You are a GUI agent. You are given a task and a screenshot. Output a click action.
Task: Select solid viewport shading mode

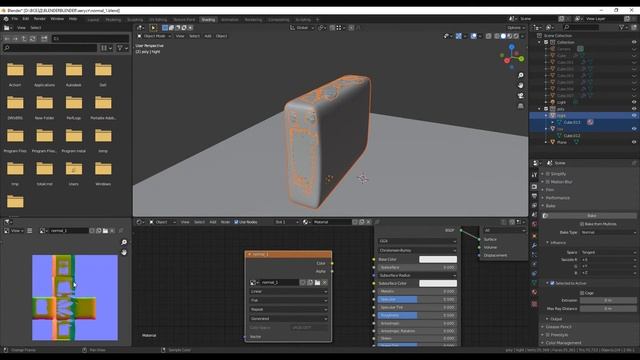point(503,36)
